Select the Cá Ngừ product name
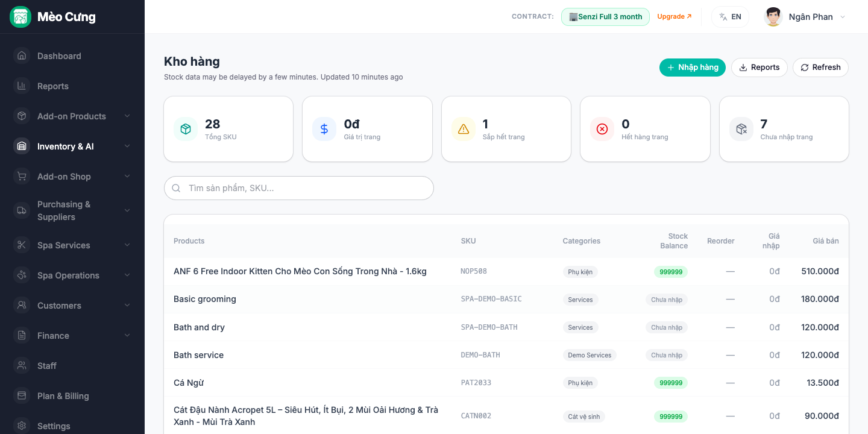 tap(189, 383)
